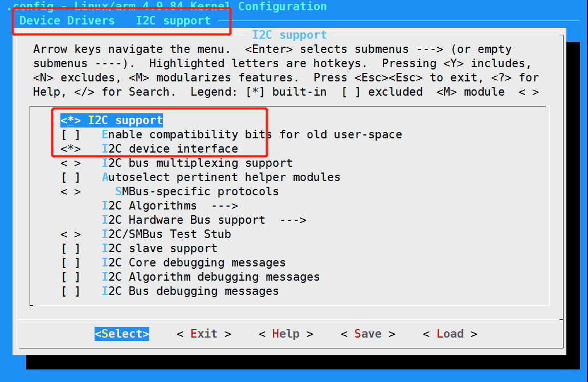
Task: Enable I2C Algorithm debugging messages
Action: point(71,277)
